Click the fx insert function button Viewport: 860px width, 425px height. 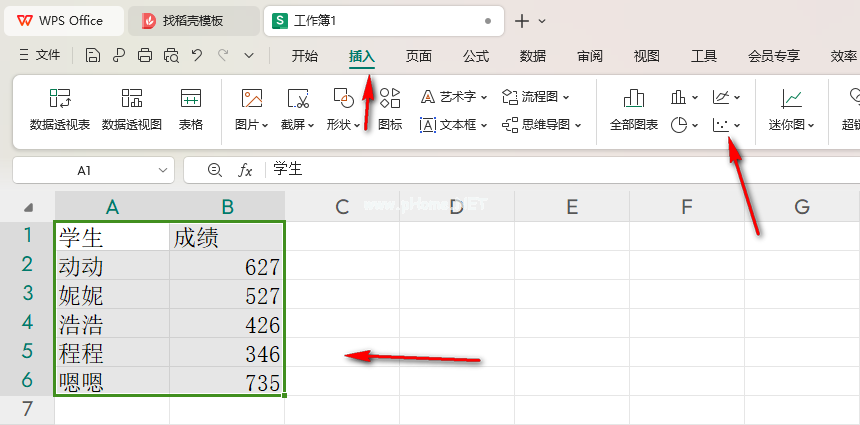pyautogui.click(x=245, y=171)
